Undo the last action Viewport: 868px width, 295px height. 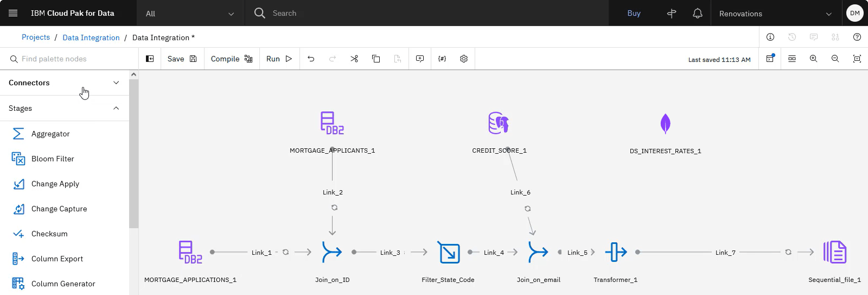(x=311, y=59)
